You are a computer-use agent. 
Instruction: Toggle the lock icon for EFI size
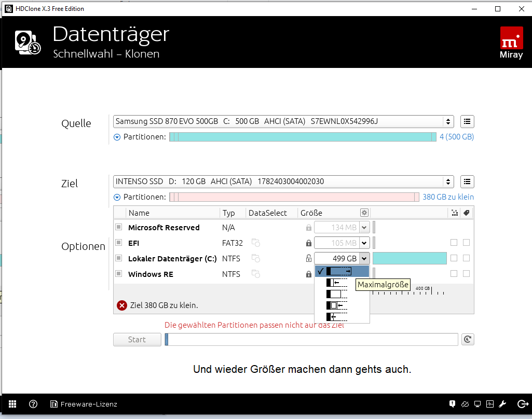tap(309, 243)
